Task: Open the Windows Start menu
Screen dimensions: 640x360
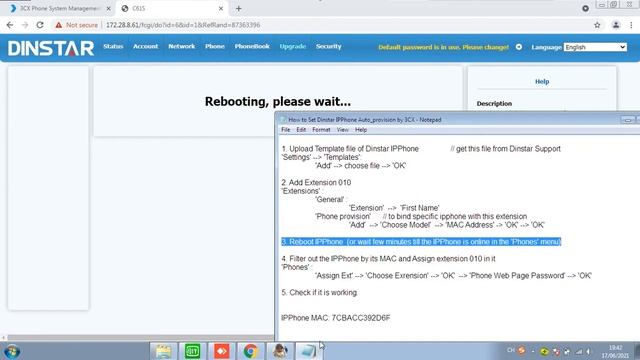Action: pos(11,351)
